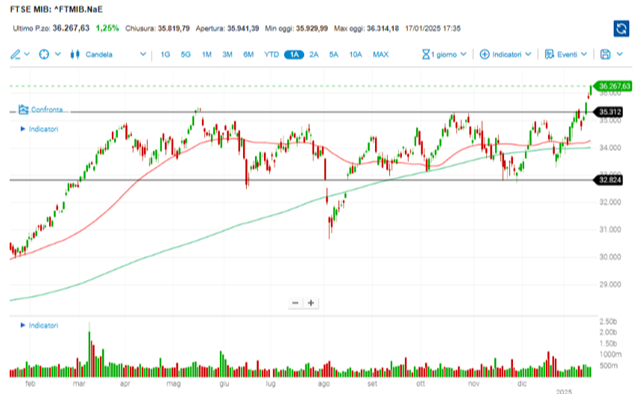The height and width of the screenshot is (394, 636).
Task: Click the mar month axis label
Action: coord(79,383)
